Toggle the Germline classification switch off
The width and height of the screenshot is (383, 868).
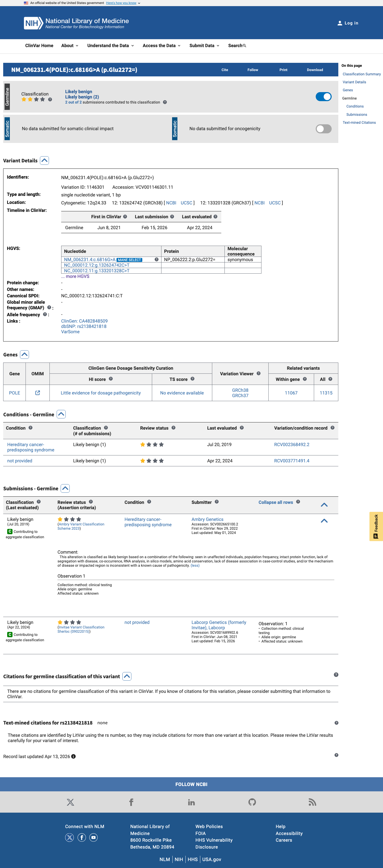pos(323,97)
